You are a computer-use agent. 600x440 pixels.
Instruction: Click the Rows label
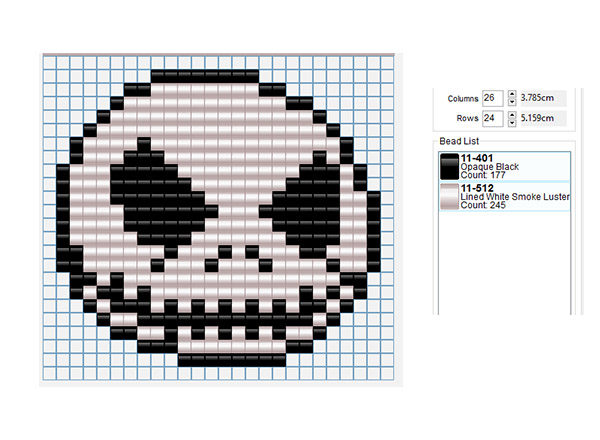467,118
